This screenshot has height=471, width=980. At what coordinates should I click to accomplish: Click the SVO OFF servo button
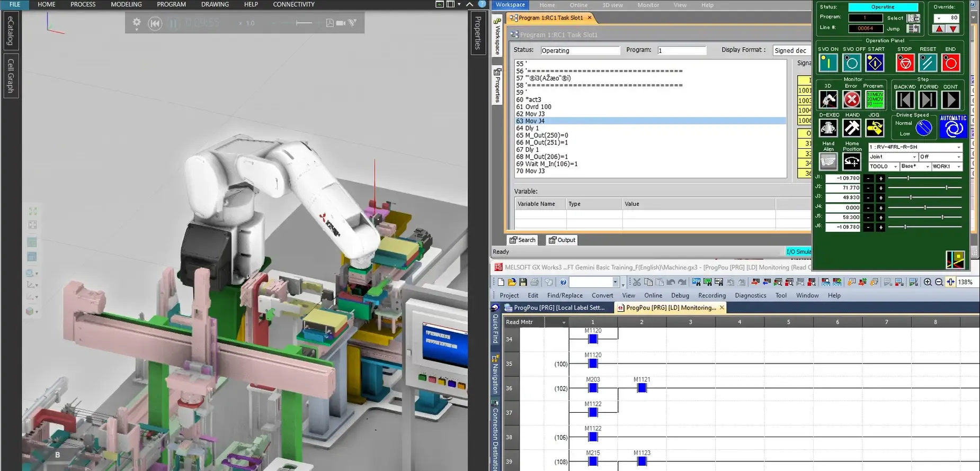851,63
